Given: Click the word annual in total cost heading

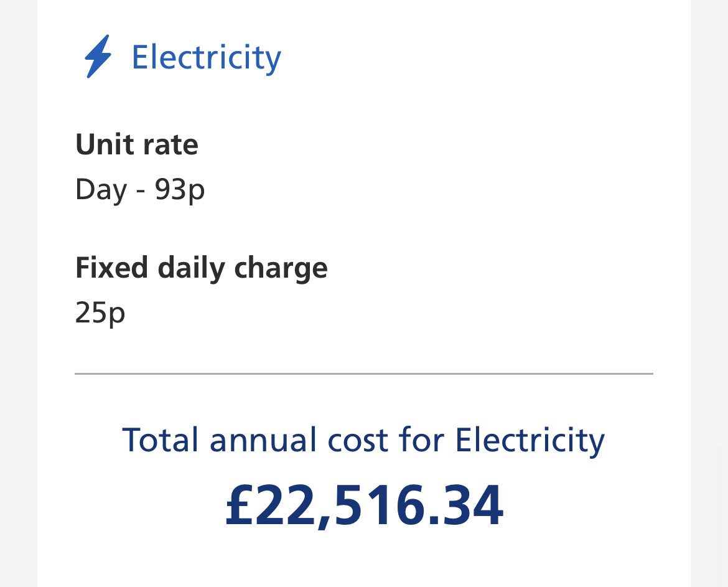Looking at the screenshot, I should 263,440.
